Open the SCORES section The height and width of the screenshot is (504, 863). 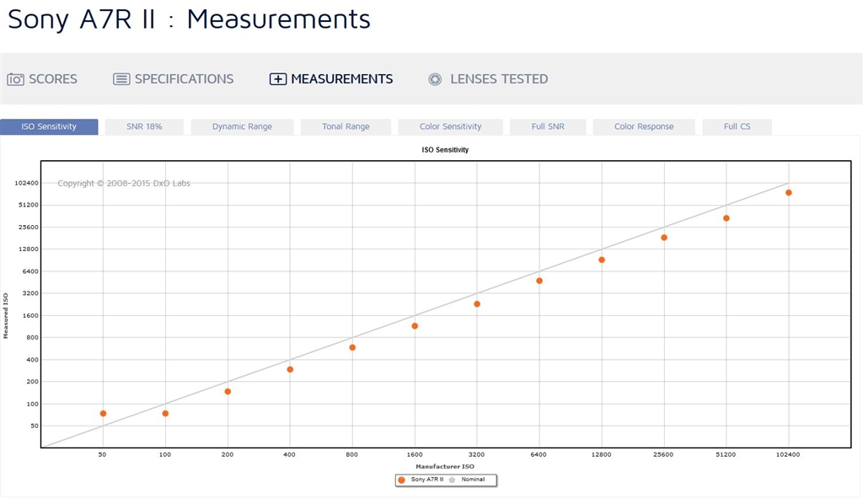(53, 79)
